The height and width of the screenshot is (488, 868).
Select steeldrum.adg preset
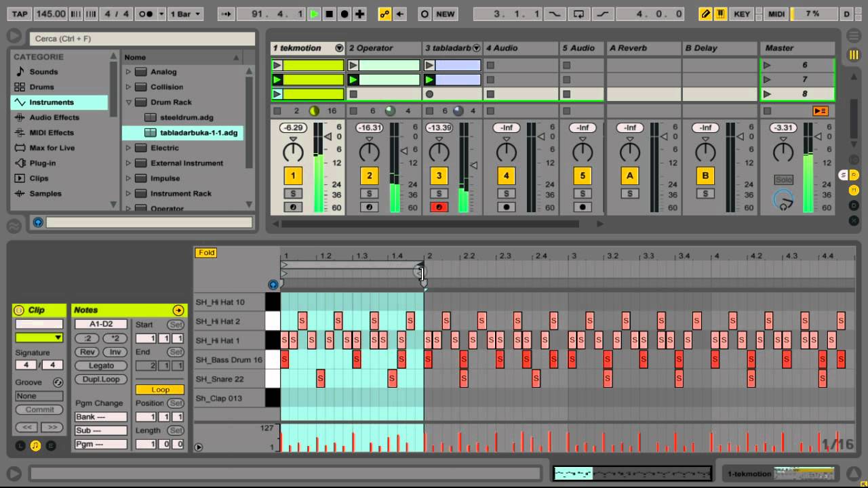click(x=186, y=117)
